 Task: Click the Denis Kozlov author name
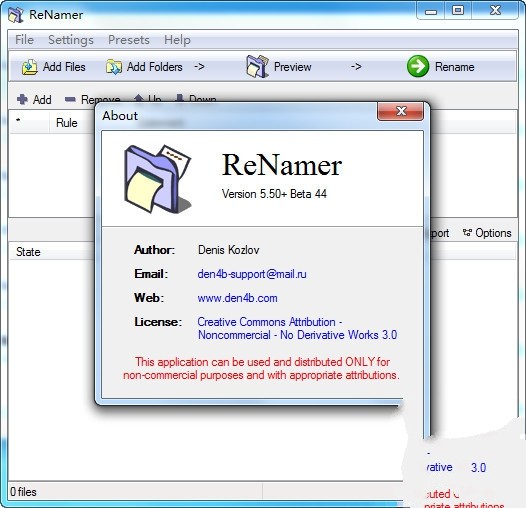click(228, 250)
